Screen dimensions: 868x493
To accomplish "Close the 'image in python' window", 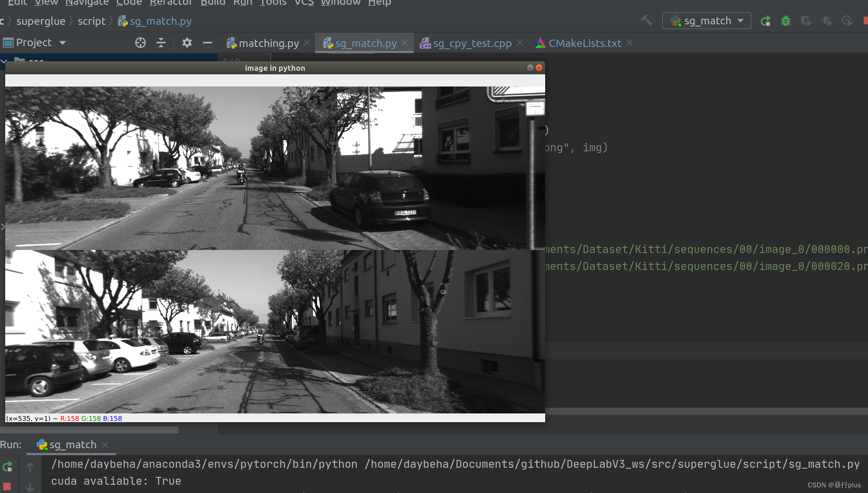I will tap(539, 68).
